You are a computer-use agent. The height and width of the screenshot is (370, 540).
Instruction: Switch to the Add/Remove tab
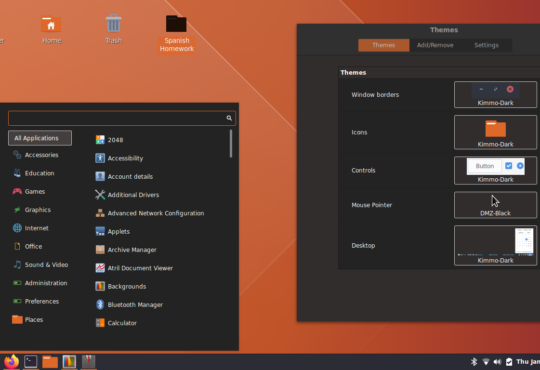435,45
